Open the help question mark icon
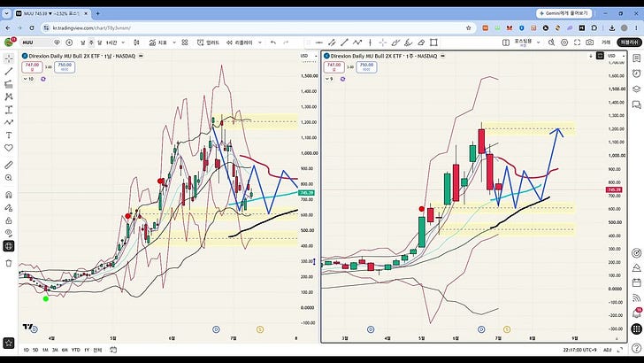The height and width of the screenshot is (363, 644). coord(637,349)
